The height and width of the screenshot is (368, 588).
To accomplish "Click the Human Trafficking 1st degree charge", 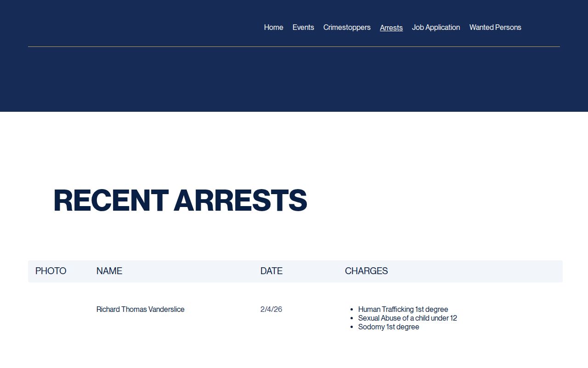I will tap(403, 310).
